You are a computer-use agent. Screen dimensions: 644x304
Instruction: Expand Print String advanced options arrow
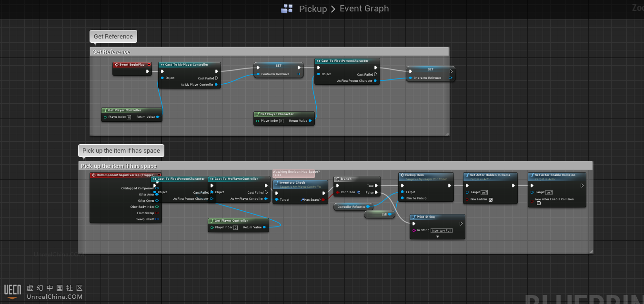pyautogui.click(x=437, y=236)
